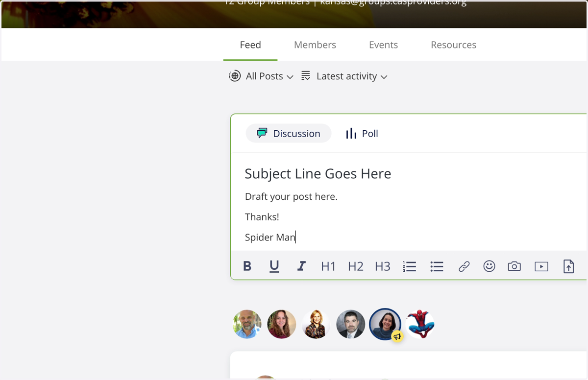Open the red-haired woman's avatar
Screen dimensions: 588x380
pos(282,324)
